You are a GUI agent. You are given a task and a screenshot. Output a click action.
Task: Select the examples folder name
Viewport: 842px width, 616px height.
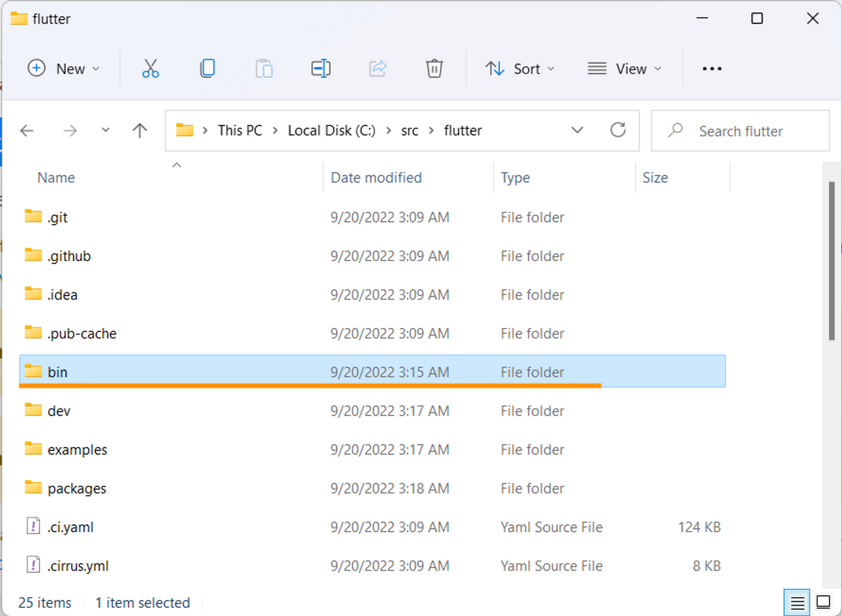tap(78, 450)
